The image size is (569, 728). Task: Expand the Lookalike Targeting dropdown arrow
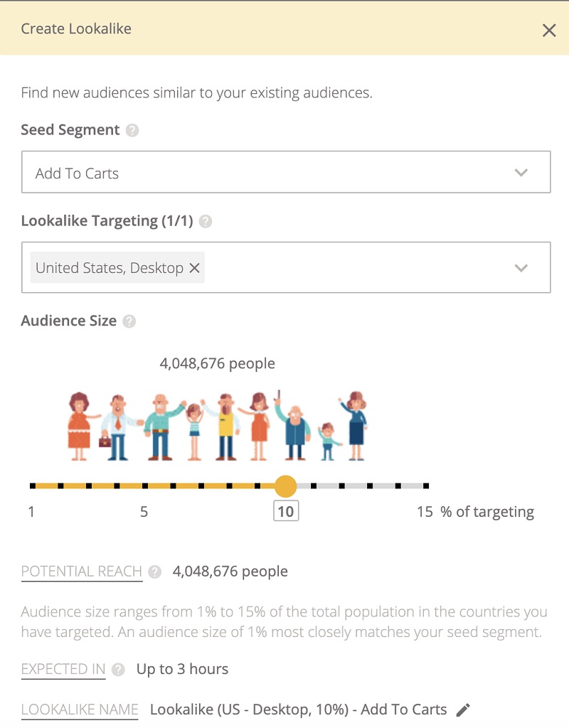click(521, 268)
